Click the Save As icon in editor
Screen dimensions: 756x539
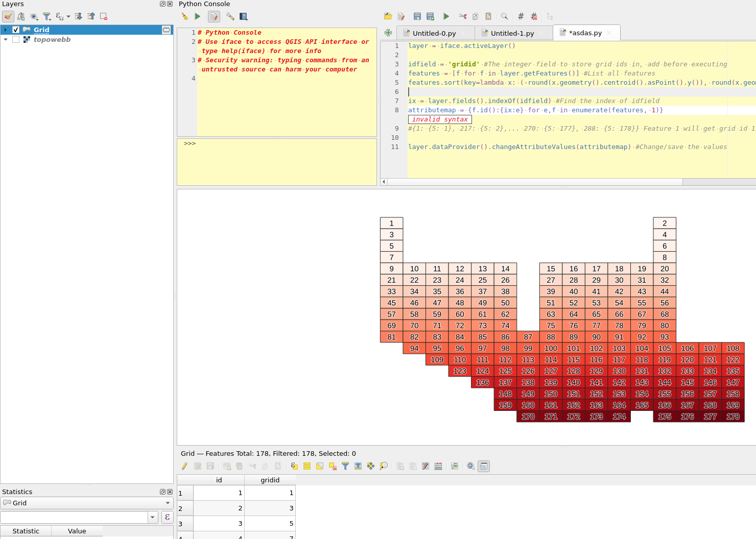point(430,16)
